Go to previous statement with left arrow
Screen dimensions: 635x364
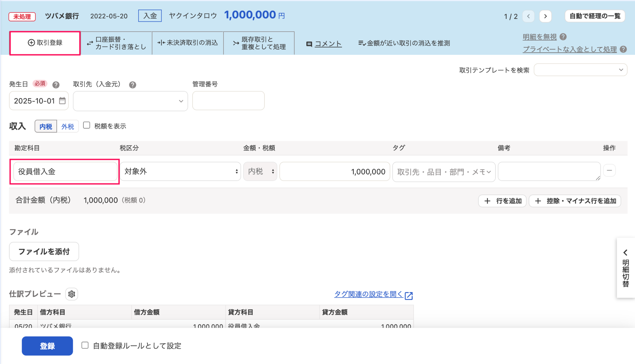coord(528,16)
